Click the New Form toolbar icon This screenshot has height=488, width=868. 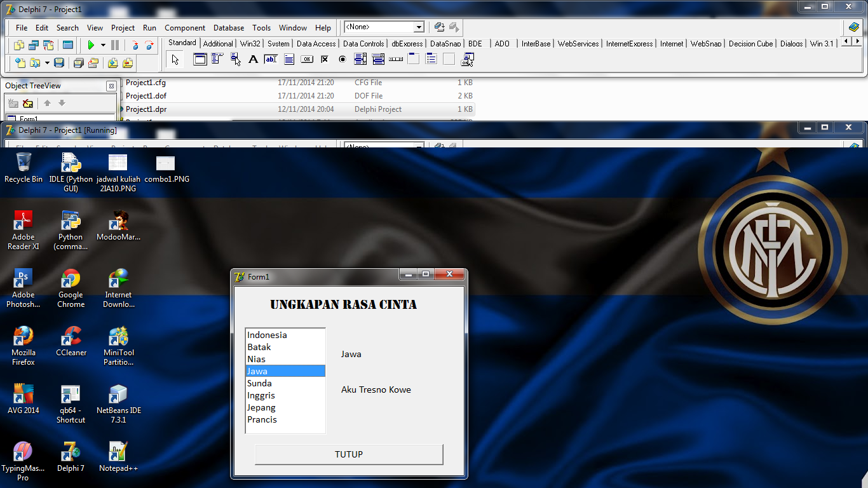coord(67,45)
